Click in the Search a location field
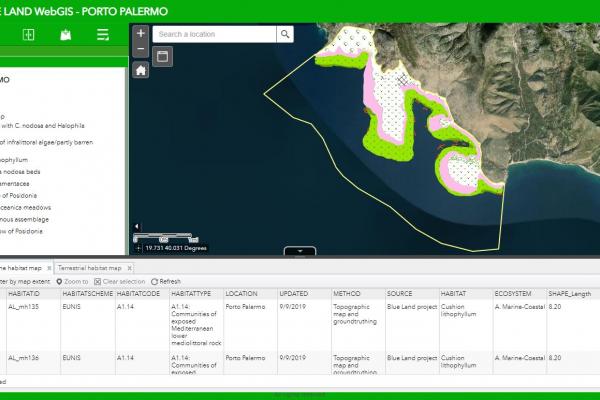Viewport: 600px width, 400px height. click(x=214, y=34)
